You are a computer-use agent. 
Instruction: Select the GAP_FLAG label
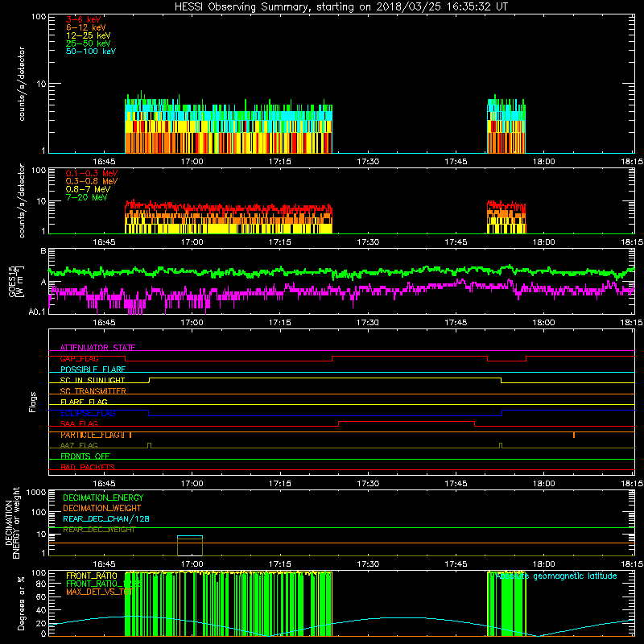tap(79, 358)
